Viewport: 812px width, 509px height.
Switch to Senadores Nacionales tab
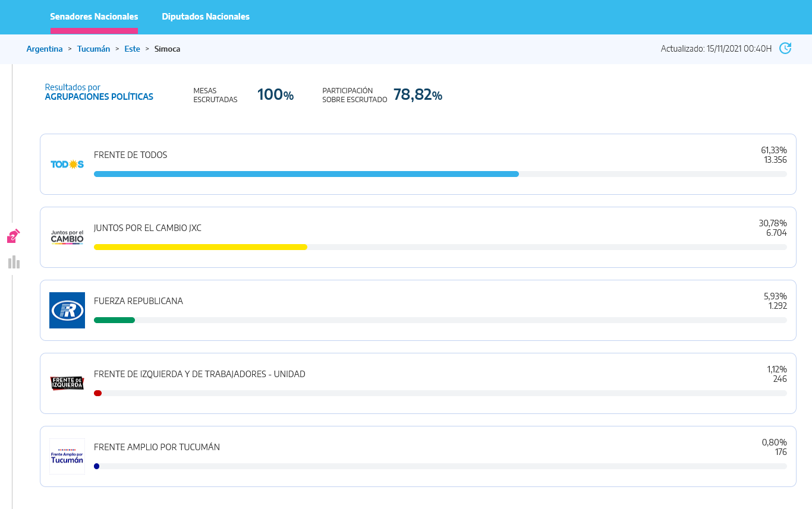pyautogui.click(x=94, y=17)
